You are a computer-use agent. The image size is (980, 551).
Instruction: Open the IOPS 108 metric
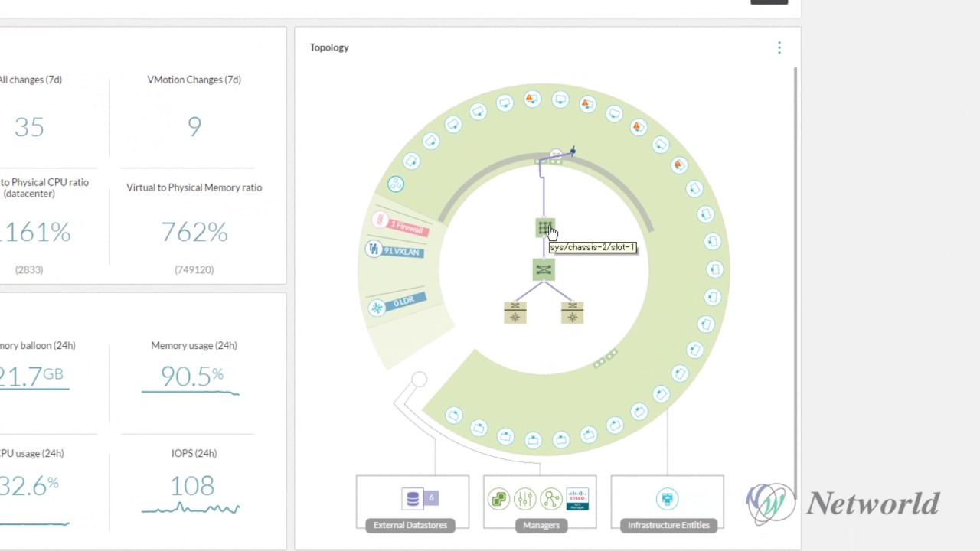192,485
